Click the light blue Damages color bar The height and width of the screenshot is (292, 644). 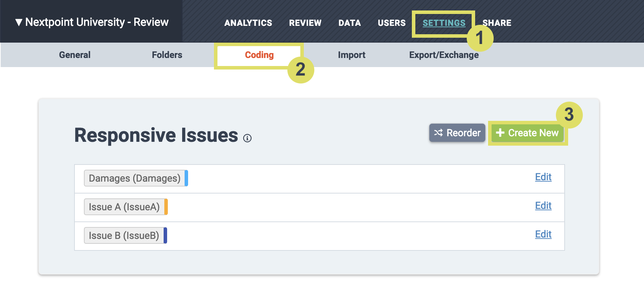tap(186, 178)
